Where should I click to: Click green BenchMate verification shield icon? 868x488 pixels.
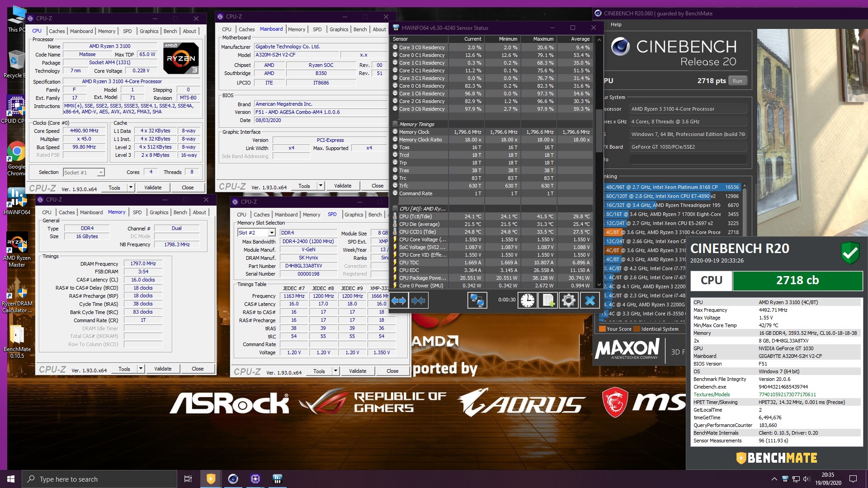pos(850,253)
